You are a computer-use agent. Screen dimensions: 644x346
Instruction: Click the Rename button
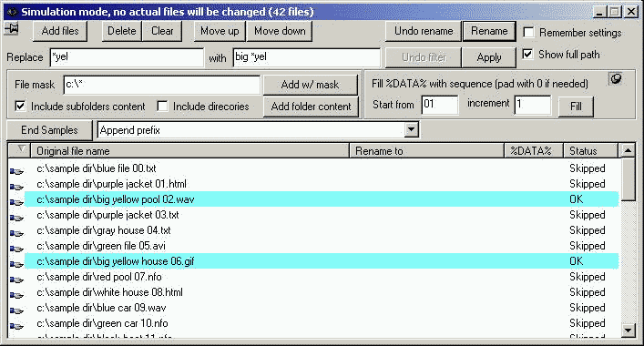click(x=489, y=31)
